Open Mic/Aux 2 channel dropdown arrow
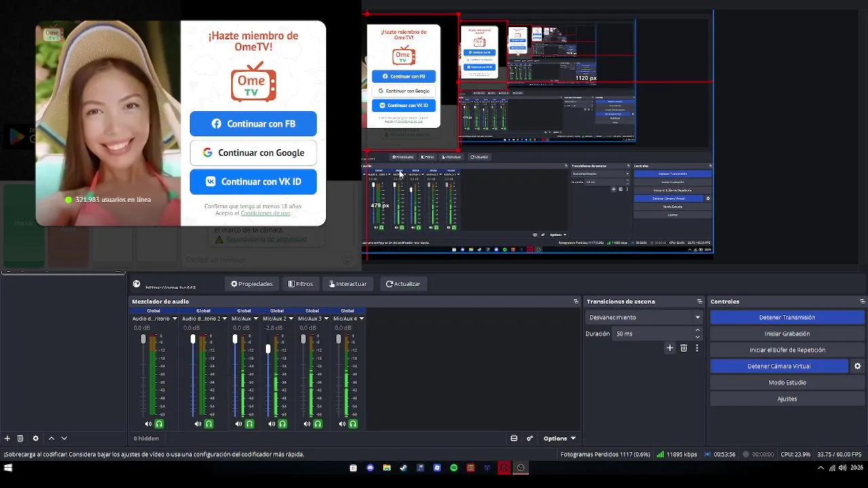 291,319
